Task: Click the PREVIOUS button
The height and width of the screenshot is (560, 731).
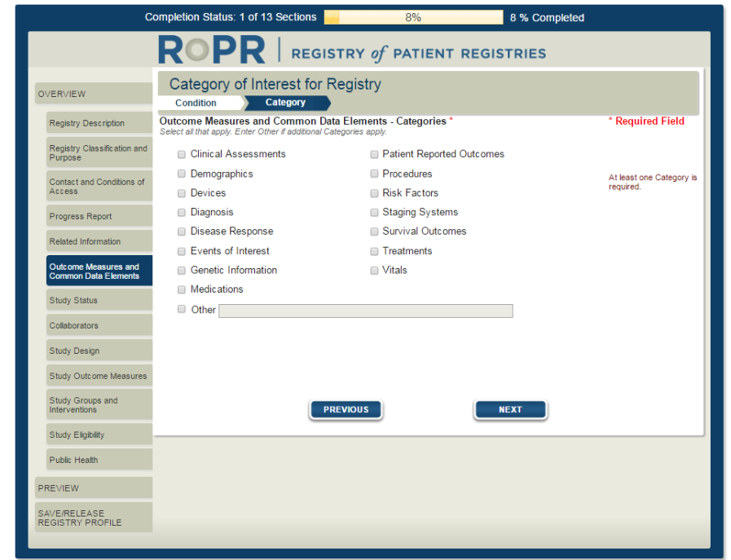Action: [346, 409]
